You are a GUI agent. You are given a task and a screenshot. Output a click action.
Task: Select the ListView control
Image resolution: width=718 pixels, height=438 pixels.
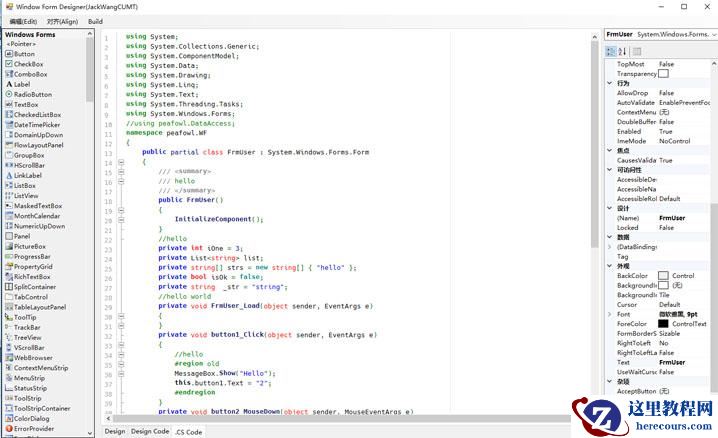22,195
